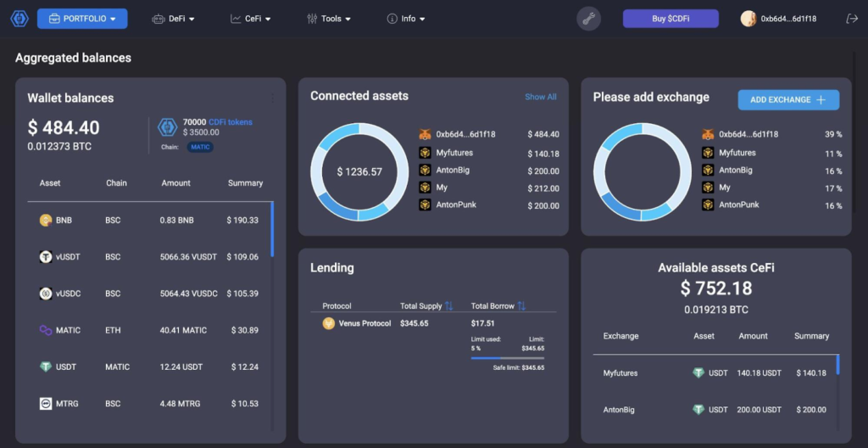Screen dimensions: 868x448
Task: Open the PORTFOLIO dropdown
Action: [x=82, y=19]
